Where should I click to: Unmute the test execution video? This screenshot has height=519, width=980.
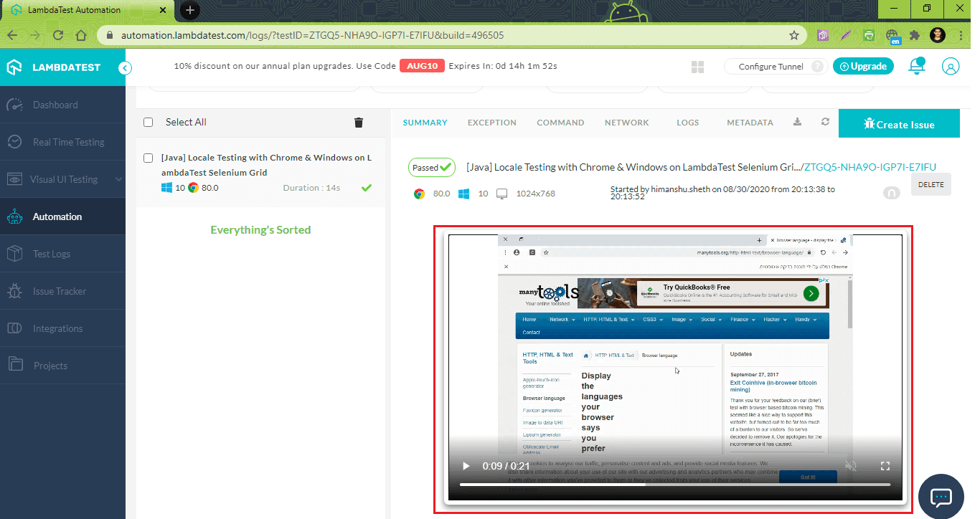click(851, 465)
